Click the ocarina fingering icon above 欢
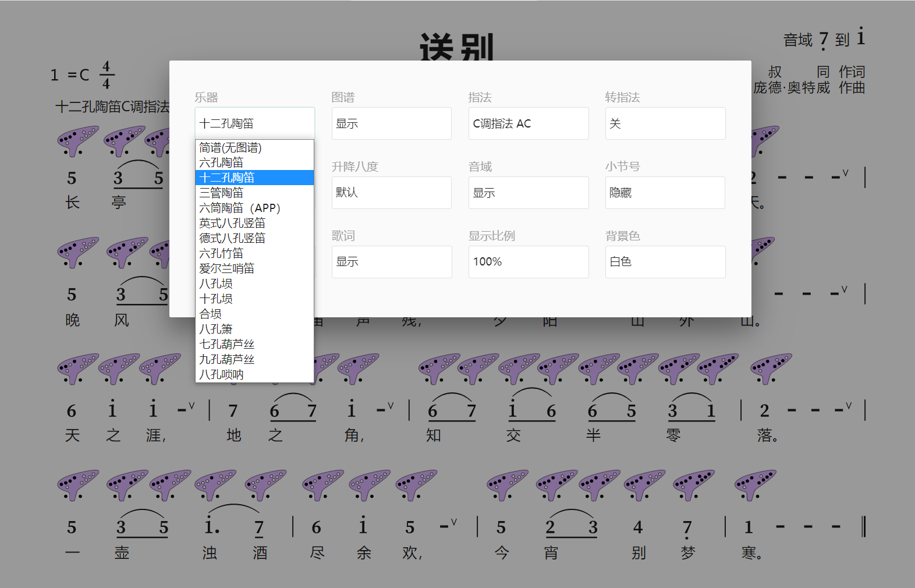Viewport: 915px width, 588px height. [x=416, y=485]
